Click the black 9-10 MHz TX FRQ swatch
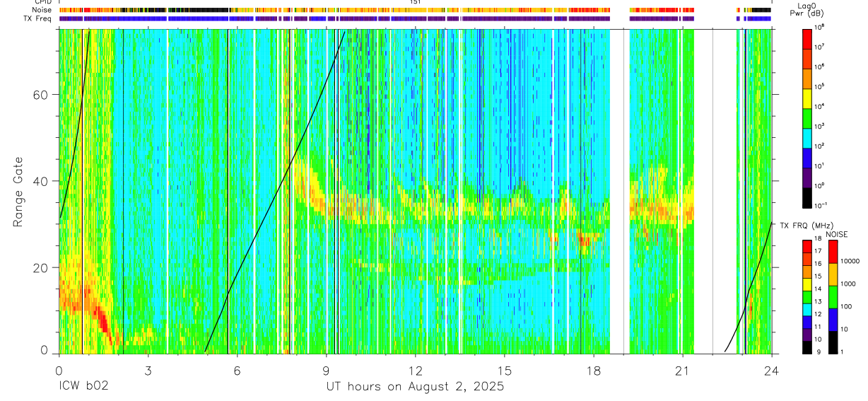Image resolution: width=868 pixels, height=401 pixels. click(x=807, y=346)
